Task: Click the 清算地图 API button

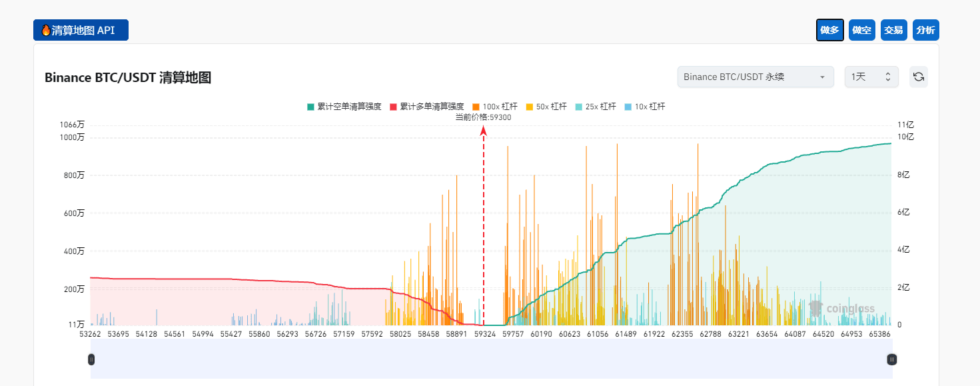Action: point(81,30)
